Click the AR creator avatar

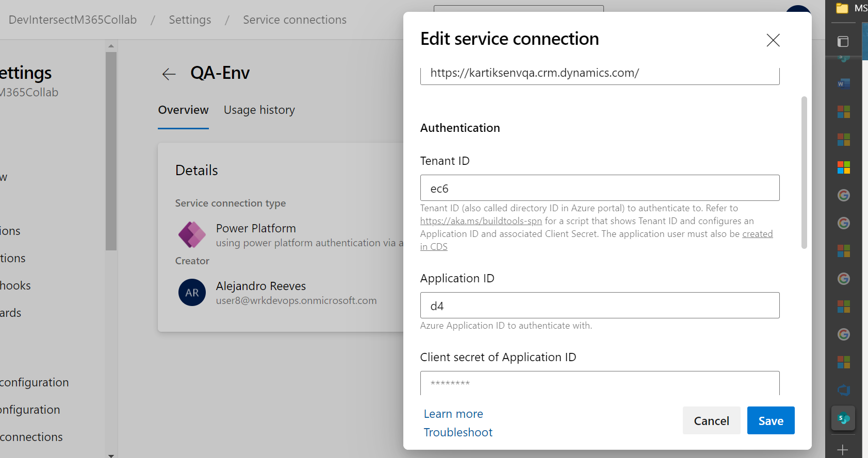point(192,293)
